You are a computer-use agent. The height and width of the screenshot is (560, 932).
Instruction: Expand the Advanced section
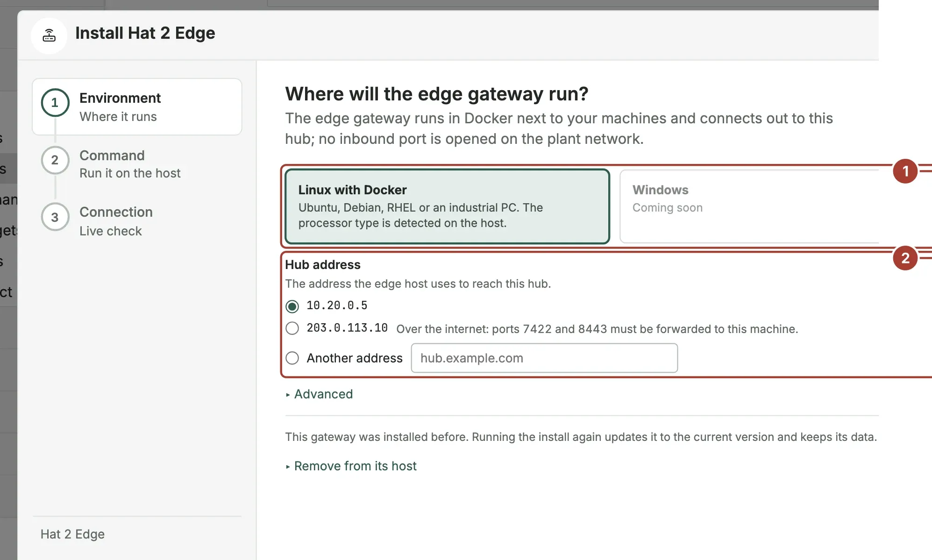tap(320, 394)
